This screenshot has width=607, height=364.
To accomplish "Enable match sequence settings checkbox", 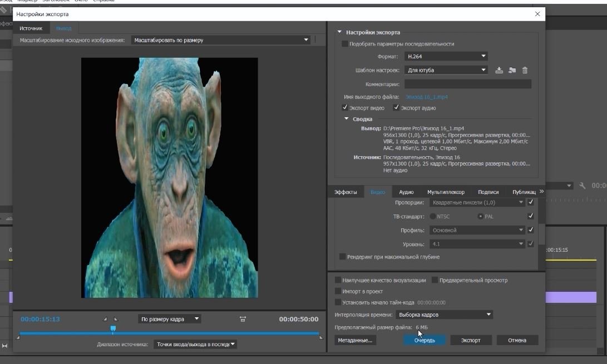I will point(345,44).
